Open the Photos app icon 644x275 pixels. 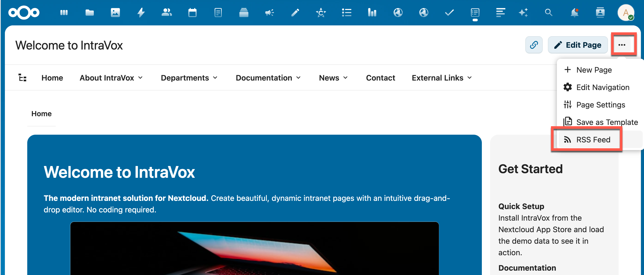[115, 12]
